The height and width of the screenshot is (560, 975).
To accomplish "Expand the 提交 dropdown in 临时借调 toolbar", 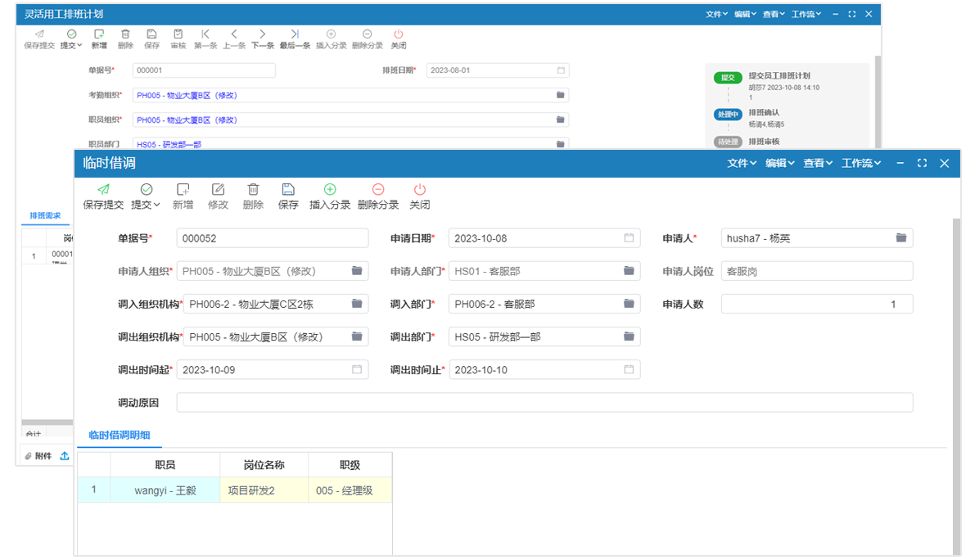I will point(146,205).
